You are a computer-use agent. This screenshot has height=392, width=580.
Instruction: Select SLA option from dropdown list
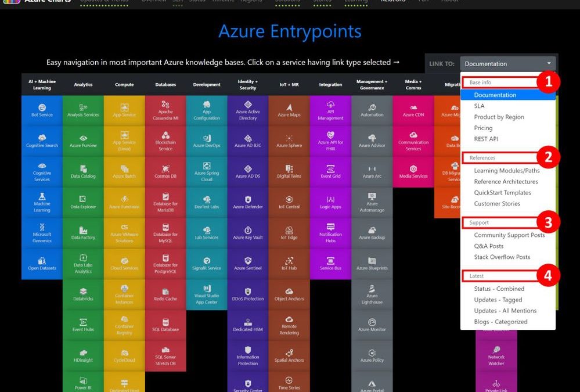coord(479,106)
